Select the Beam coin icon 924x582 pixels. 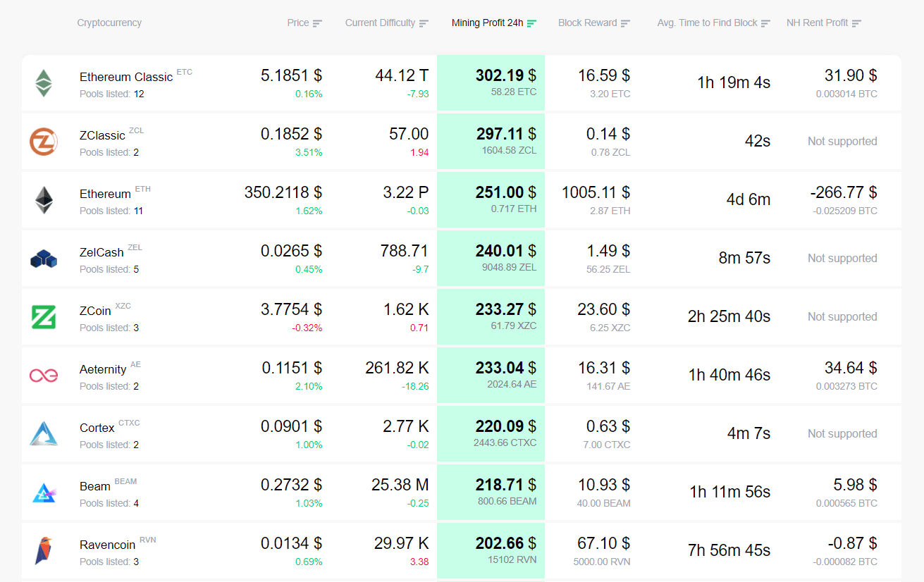coord(44,491)
